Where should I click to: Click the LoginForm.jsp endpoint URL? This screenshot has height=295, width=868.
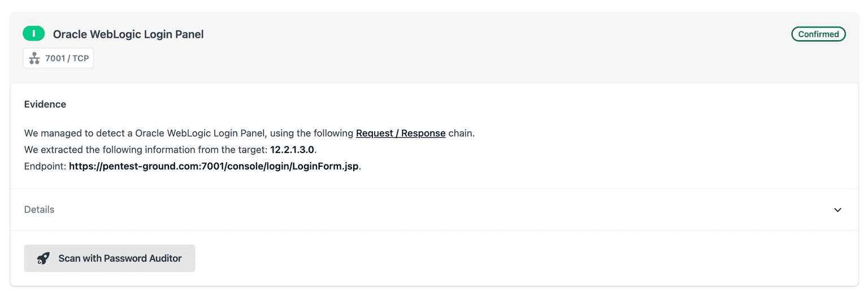click(213, 167)
